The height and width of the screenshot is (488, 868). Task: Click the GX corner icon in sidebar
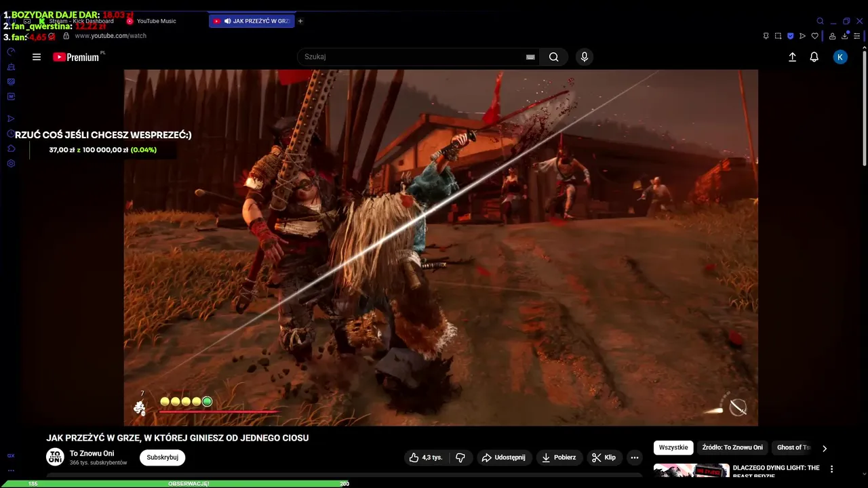pyautogui.click(x=11, y=455)
